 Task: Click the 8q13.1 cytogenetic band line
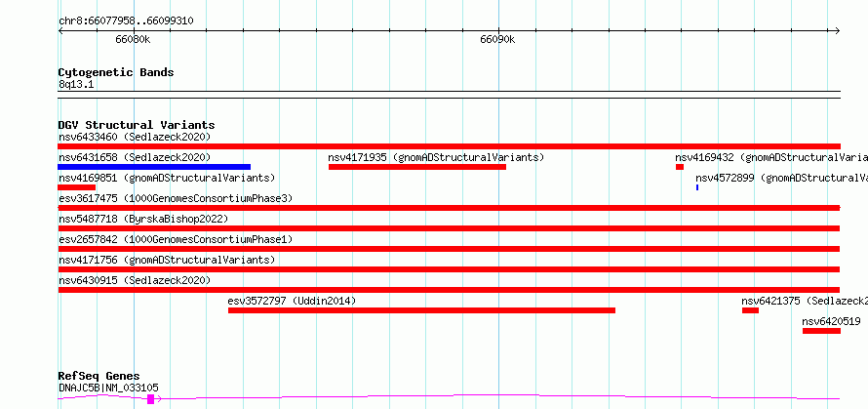pos(450,95)
